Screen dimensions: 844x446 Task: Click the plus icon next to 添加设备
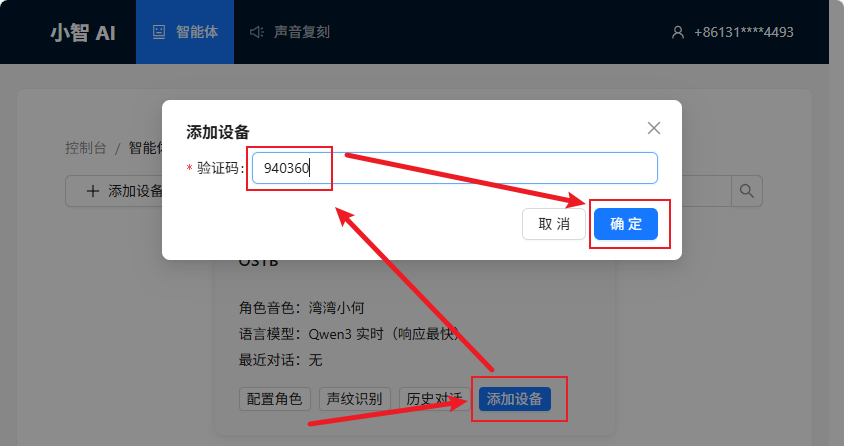(93, 191)
